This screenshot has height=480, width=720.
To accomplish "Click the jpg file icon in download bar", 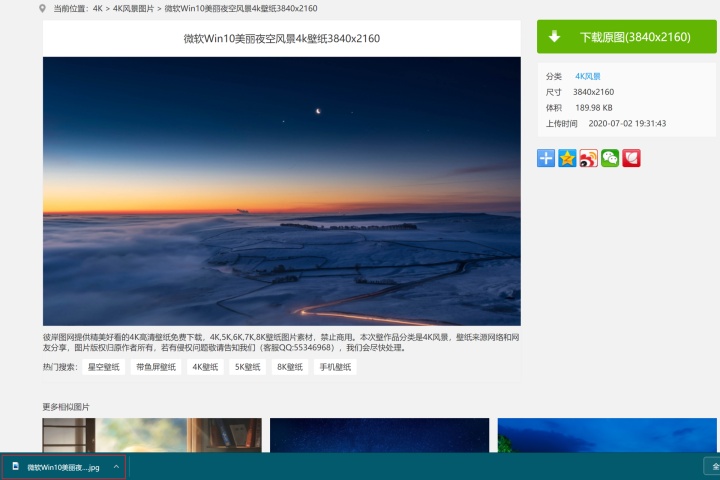I will pos(16,467).
